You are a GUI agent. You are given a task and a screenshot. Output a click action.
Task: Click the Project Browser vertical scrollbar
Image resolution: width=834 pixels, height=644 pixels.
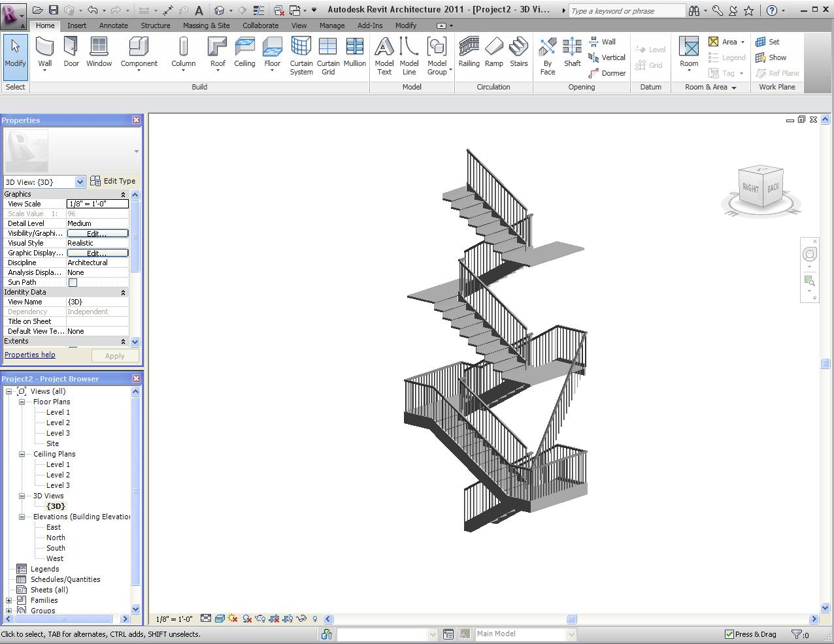tap(136, 500)
